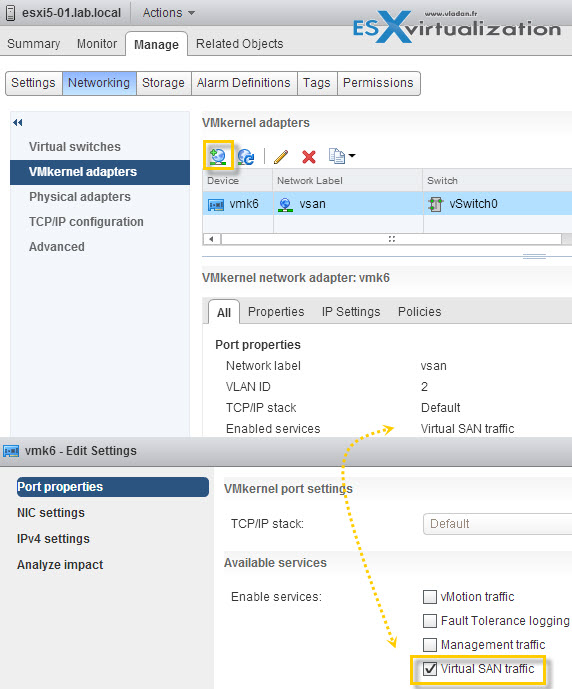Click the add host networking icon

click(x=218, y=156)
